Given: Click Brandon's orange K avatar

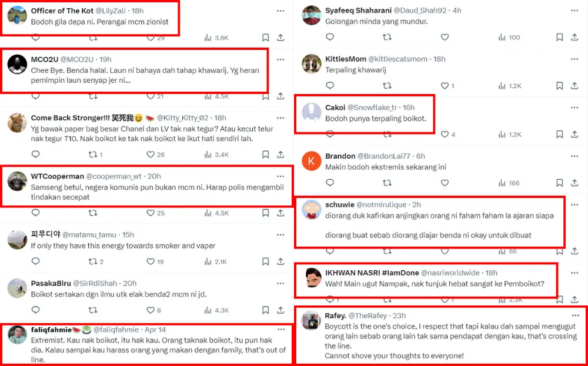Looking at the screenshot, I should (x=311, y=161).
